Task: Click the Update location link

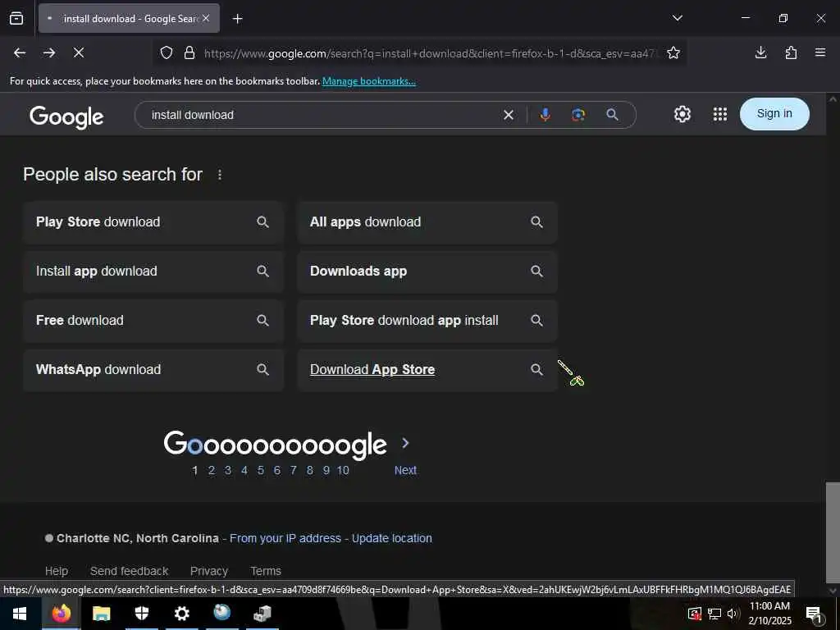Action: click(x=391, y=538)
